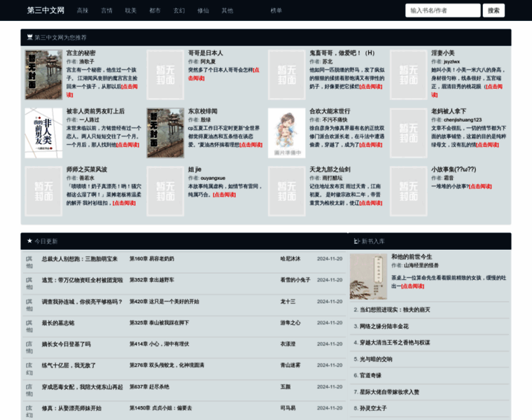Open the 合欢大能末世行 cover image
Viewport: 532px width, 420px height.
(x=286, y=132)
